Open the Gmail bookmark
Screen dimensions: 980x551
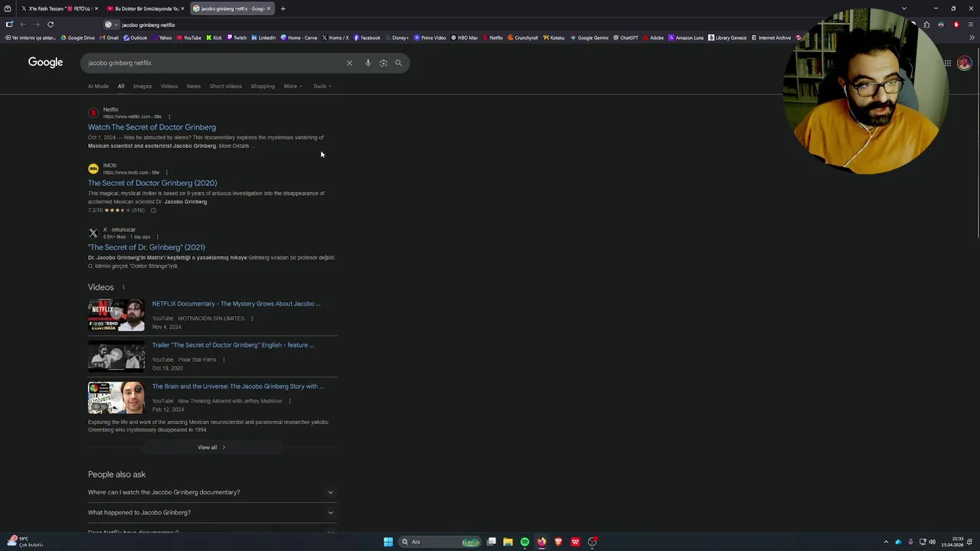click(109, 37)
